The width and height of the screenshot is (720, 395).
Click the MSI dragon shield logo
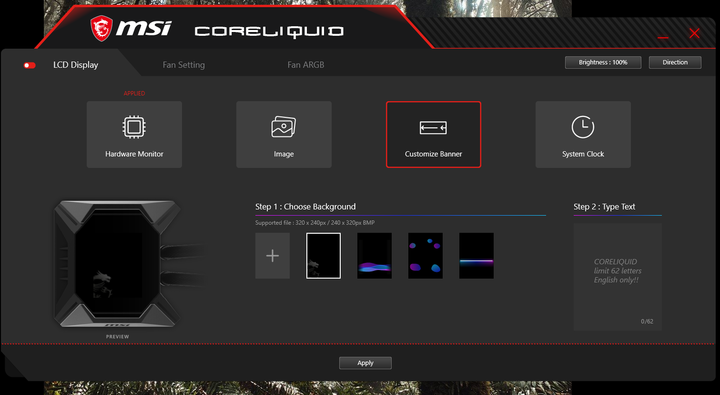coord(101,28)
